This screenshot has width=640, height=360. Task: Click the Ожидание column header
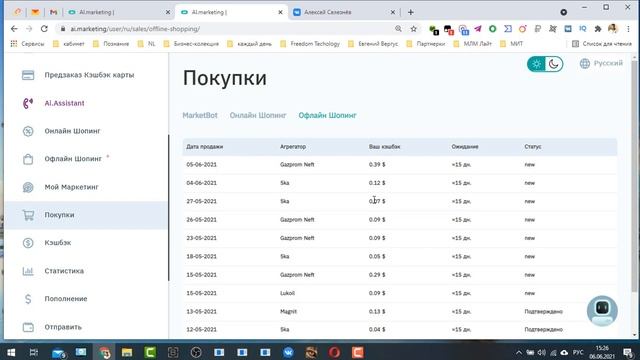465,147
